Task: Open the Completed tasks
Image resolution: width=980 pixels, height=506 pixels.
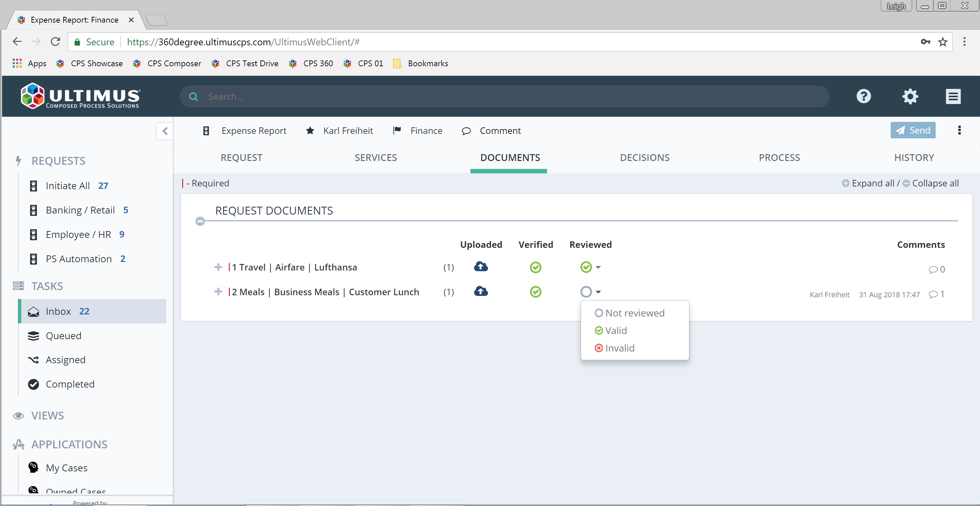Action: point(70,384)
